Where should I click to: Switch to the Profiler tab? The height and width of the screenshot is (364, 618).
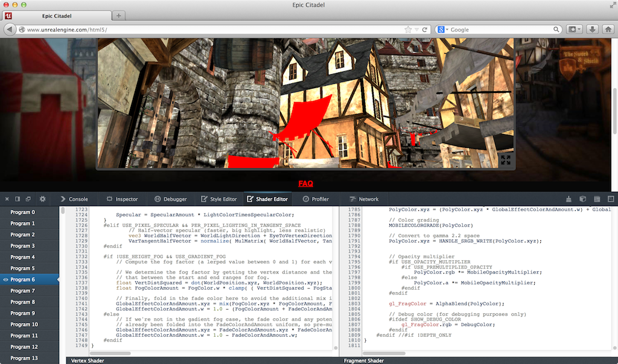click(x=316, y=199)
